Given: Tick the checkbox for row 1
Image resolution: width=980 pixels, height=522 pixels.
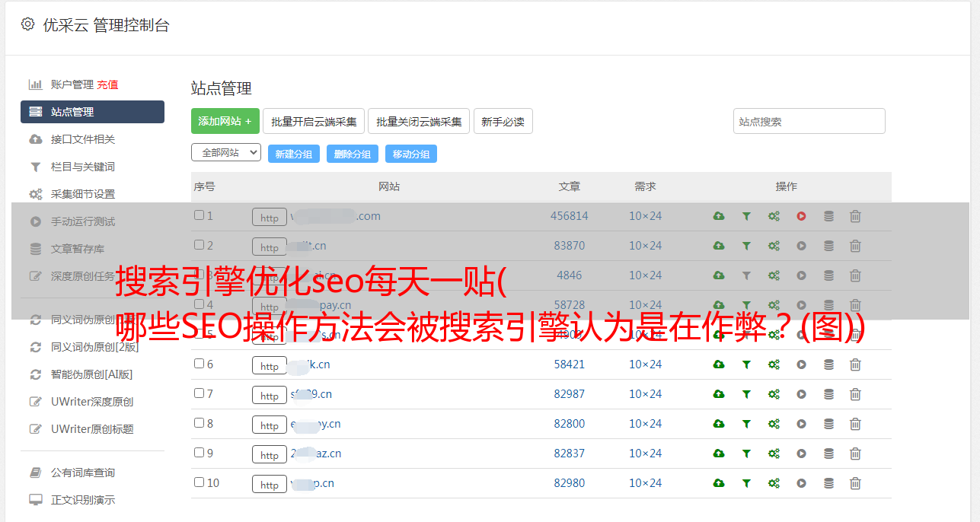Looking at the screenshot, I should 199,215.
